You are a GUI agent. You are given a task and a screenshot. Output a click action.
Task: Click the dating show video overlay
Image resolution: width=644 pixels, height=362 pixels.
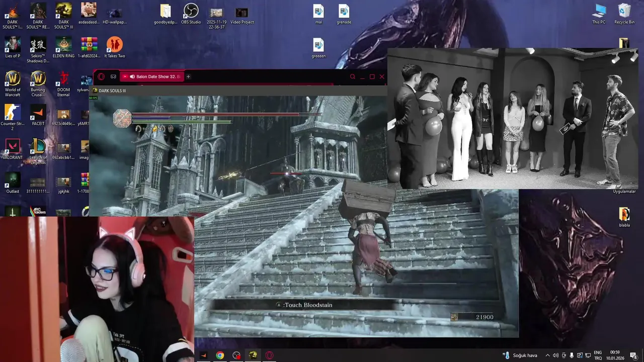click(513, 118)
